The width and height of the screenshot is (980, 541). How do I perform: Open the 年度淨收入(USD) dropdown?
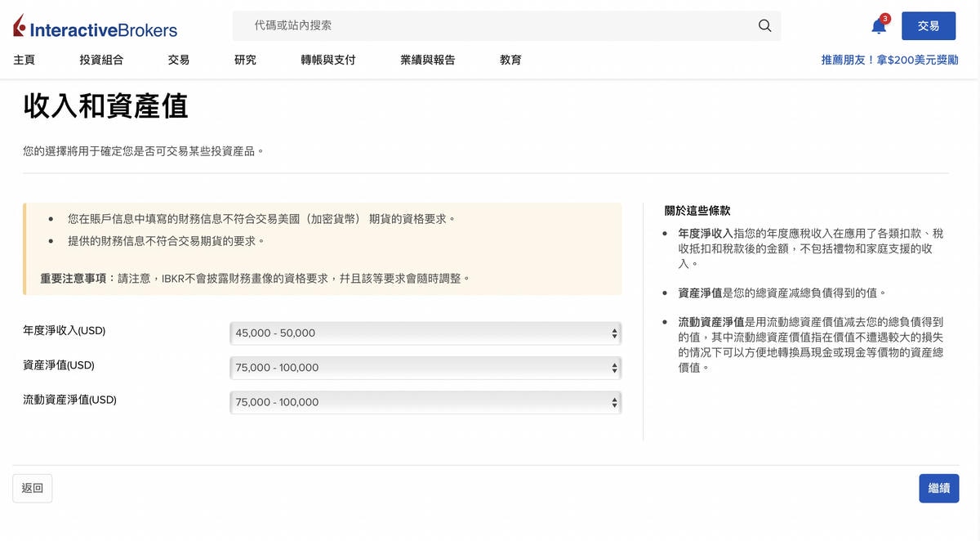pos(425,333)
